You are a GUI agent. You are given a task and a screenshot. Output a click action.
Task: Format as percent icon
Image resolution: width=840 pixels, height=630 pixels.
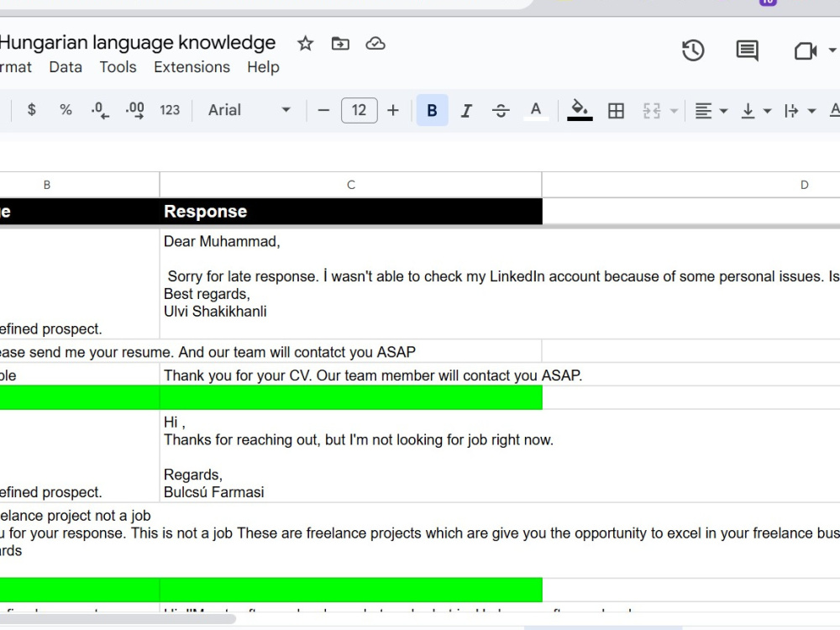pos(66,110)
